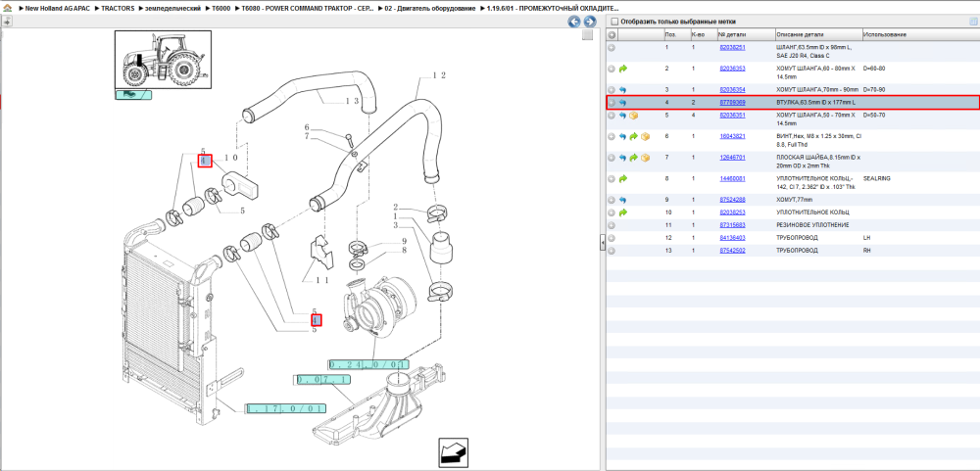Collapse the parts panel with the splitter arrow

[603, 241]
